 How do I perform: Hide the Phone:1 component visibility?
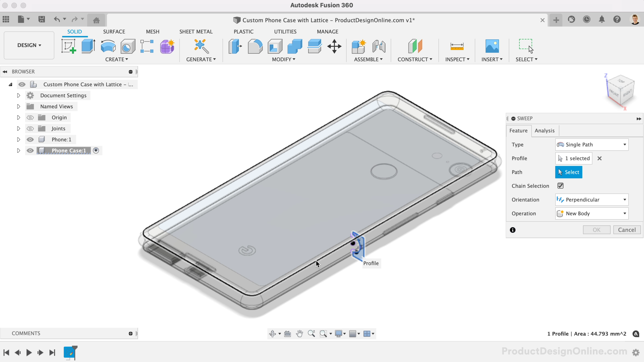30,139
